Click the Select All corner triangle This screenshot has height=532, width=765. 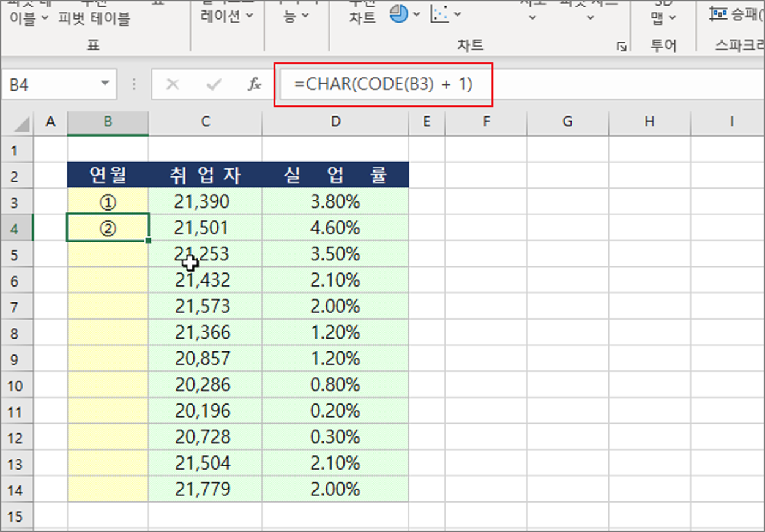(23, 124)
